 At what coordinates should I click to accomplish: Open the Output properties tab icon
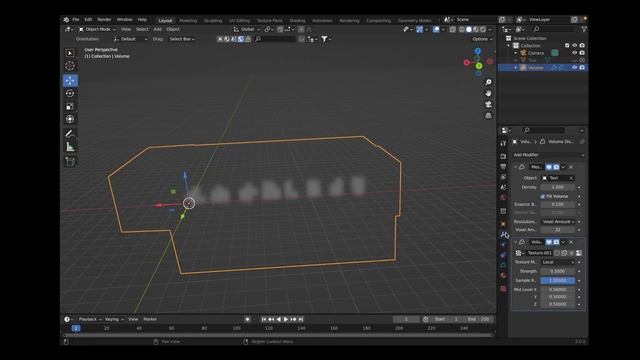click(x=503, y=167)
